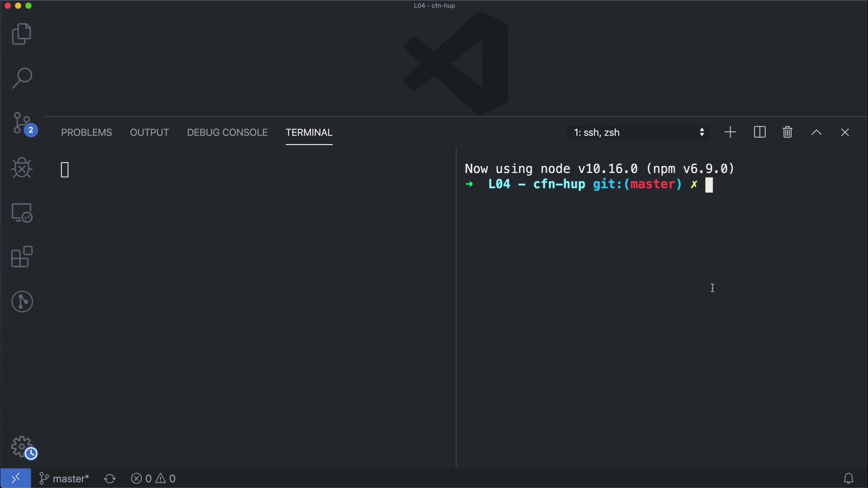Click the remote window indicator

15,478
